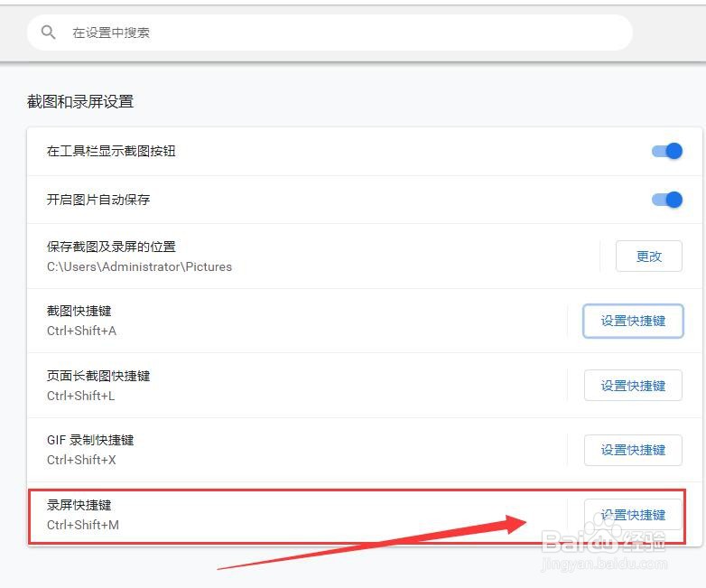Click 设置快捷键 for 录屏快捷键
The height and width of the screenshot is (588, 706).
[633, 515]
